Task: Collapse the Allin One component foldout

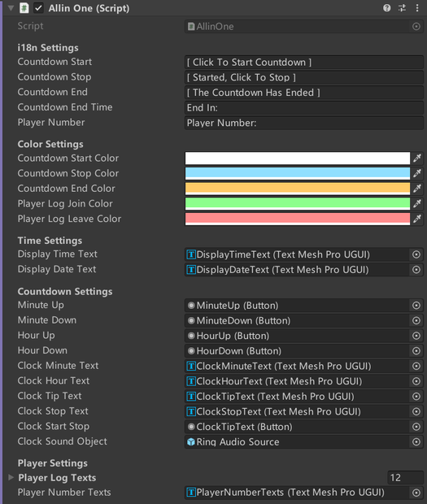Action: coord(11,8)
